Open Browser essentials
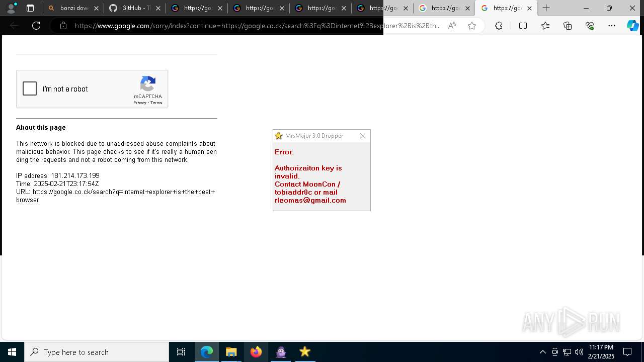The height and width of the screenshot is (362, 644). pos(590,26)
